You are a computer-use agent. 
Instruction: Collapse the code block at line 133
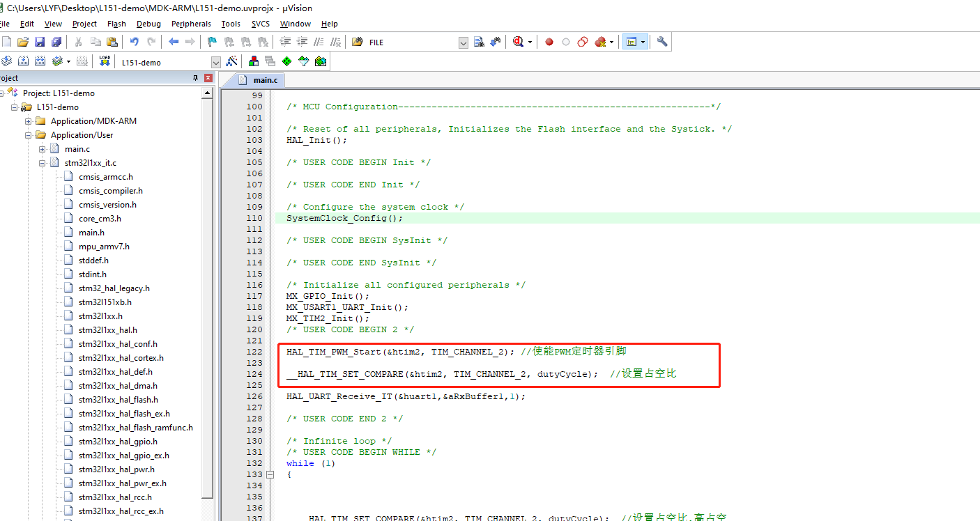(x=270, y=474)
